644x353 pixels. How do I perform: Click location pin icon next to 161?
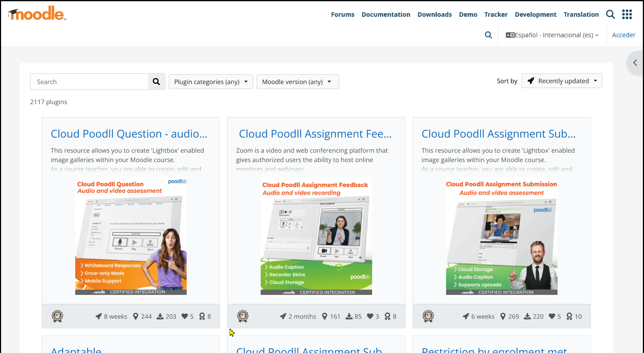tap(324, 316)
